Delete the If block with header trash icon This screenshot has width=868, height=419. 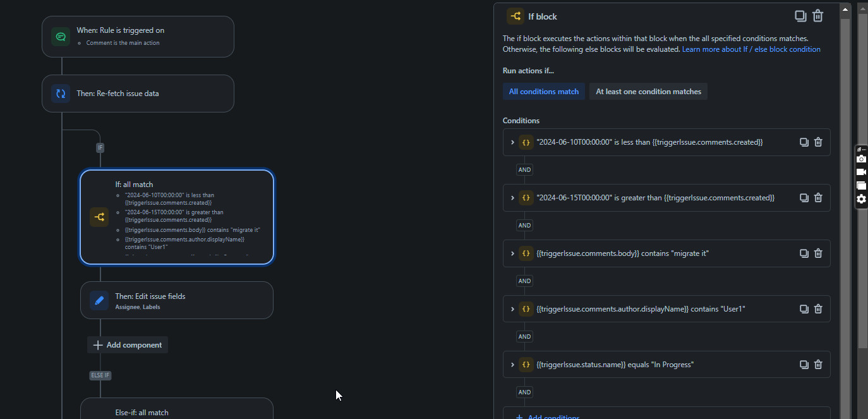click(x=818, y=16)
